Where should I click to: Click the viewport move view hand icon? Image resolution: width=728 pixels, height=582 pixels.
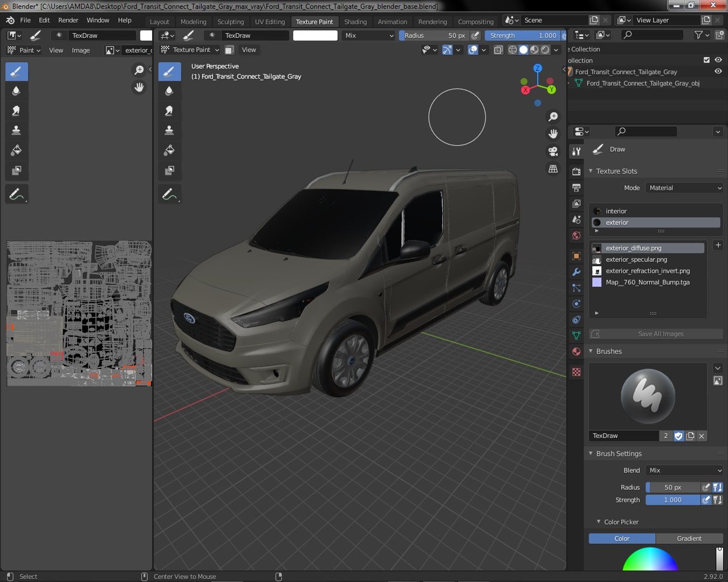point(553,134)
